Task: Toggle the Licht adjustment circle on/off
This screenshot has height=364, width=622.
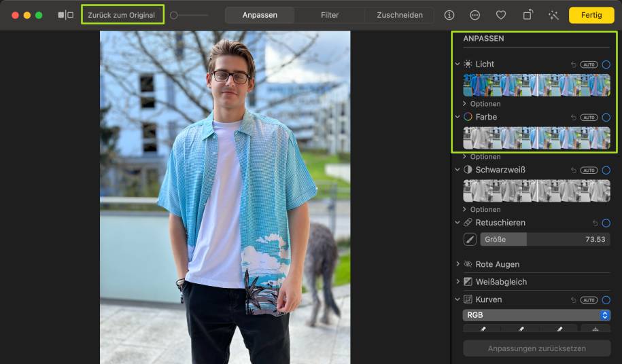Action: 606,64
